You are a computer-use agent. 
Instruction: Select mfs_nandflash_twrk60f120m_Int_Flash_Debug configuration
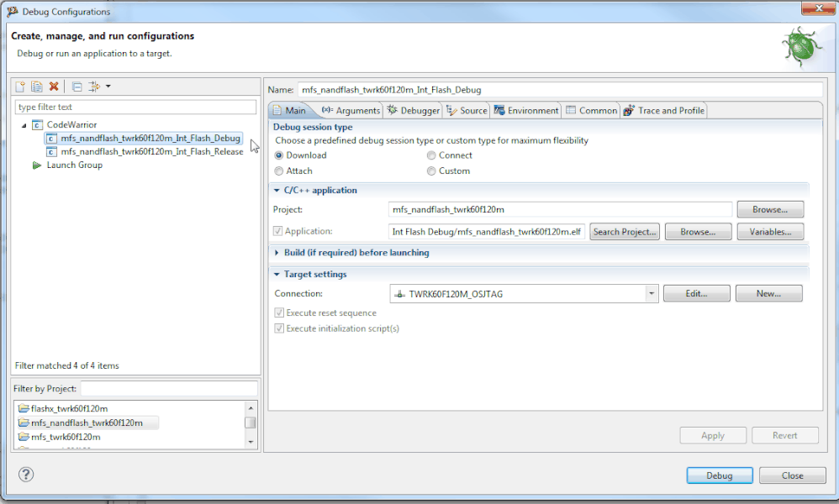coord(144,139)
